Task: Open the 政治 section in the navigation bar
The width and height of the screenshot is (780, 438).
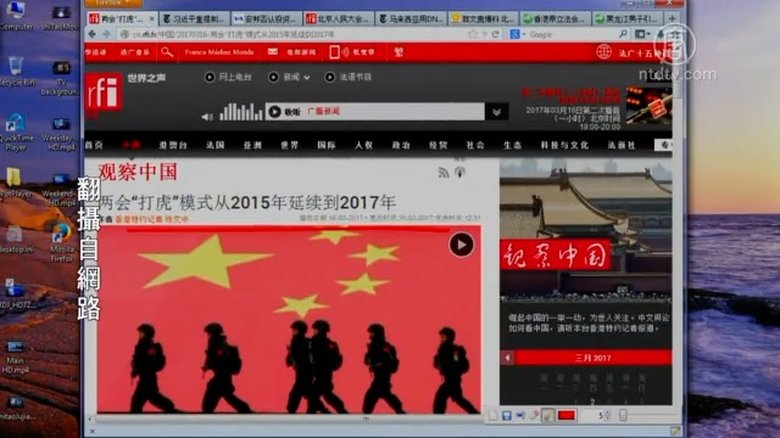Action: pos(402,145)
